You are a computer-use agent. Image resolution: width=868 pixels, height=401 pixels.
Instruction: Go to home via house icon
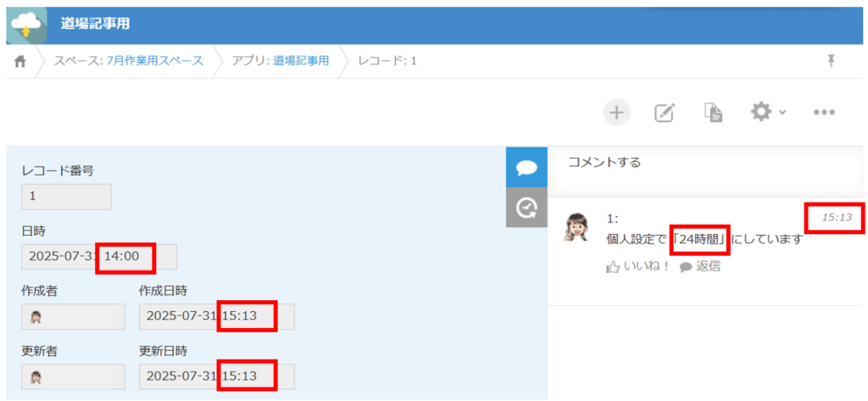click(x=20, y=62)
